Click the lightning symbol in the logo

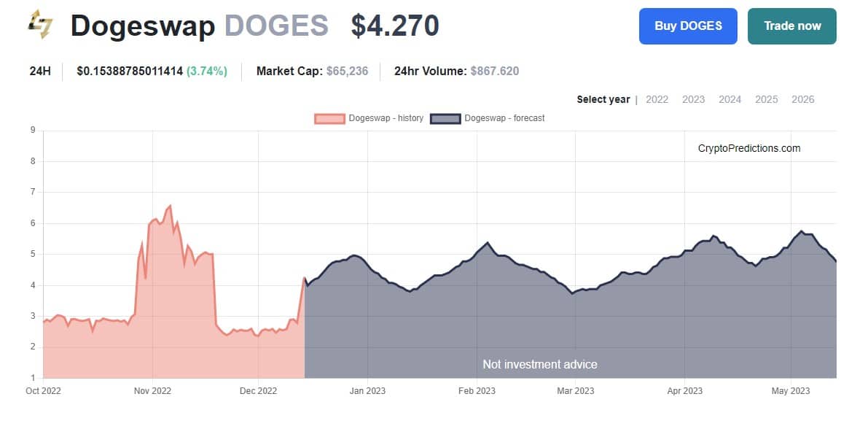click(42, 26)
